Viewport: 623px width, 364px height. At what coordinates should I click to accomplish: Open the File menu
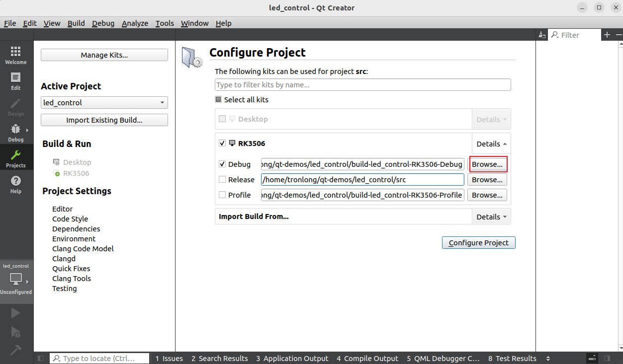point(10,23)
